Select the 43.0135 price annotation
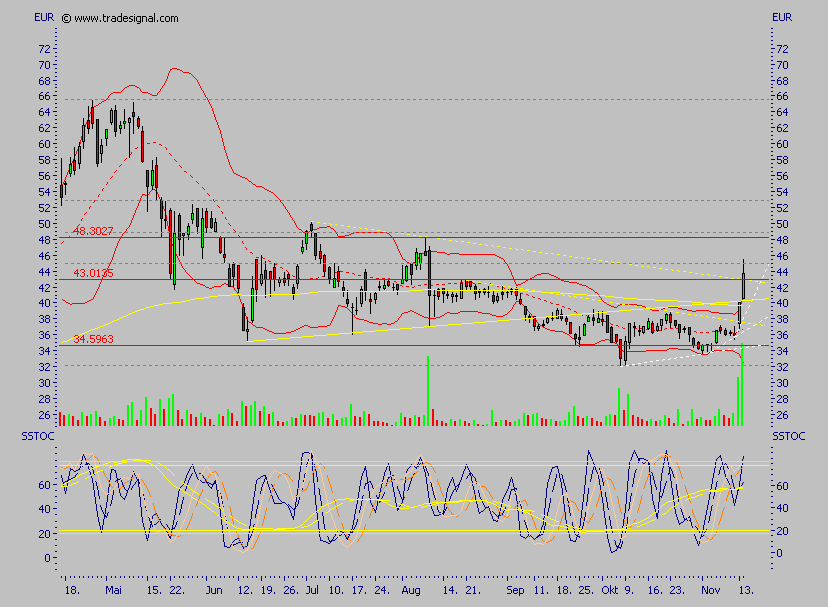 94,272
